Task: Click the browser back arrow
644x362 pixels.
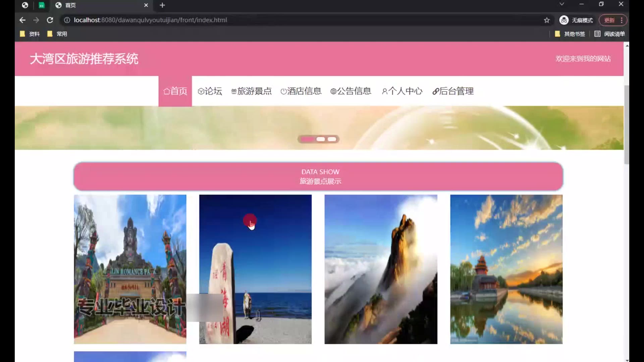Action: pos(22,20)
